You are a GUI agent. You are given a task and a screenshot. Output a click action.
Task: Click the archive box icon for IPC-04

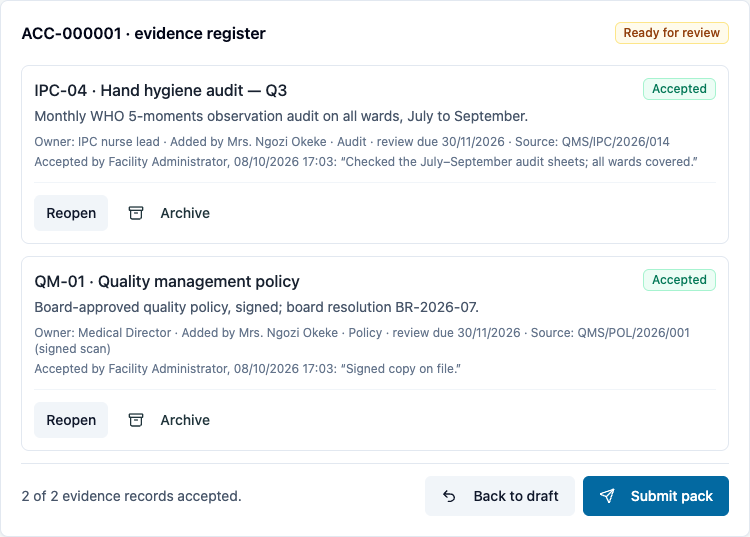pos(136,213)
